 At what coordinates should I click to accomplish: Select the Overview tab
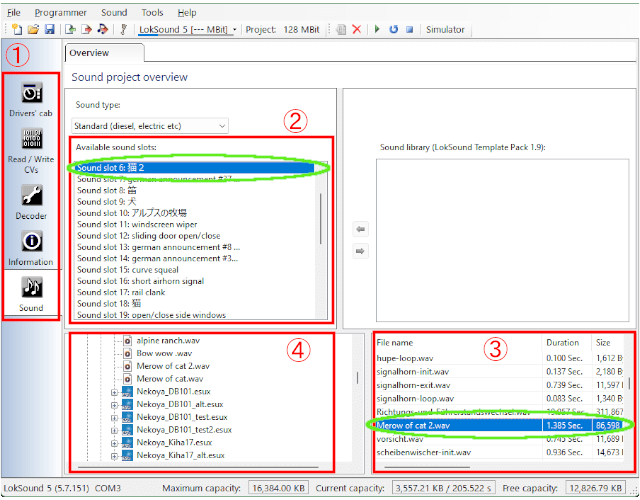pos(90,53)
